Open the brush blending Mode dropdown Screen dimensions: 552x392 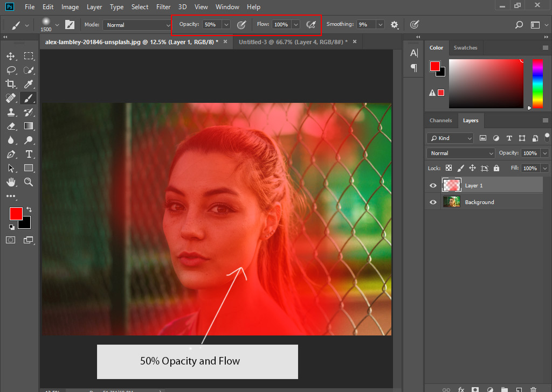click(137, 25)
